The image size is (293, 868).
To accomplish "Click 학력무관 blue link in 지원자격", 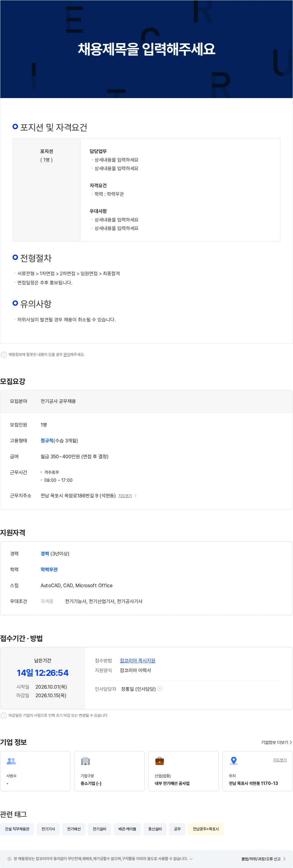I will [x=49, y=570].
